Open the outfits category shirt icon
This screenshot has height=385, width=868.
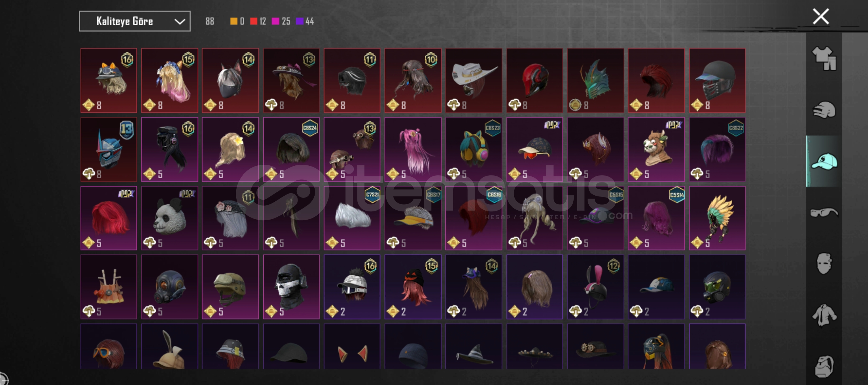pyautogui.click(x=824, y=58)
